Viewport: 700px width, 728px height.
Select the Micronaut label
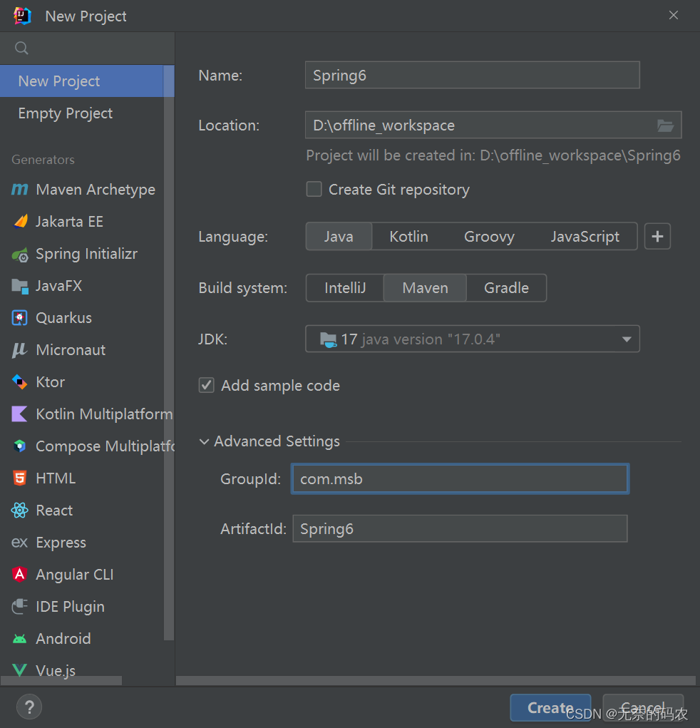71,350
